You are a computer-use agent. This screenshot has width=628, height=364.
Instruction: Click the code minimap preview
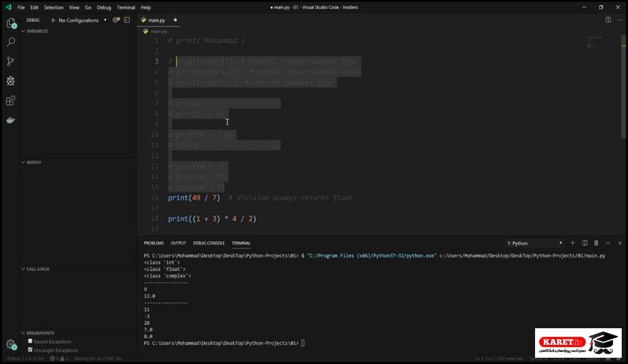coord(595,41)
